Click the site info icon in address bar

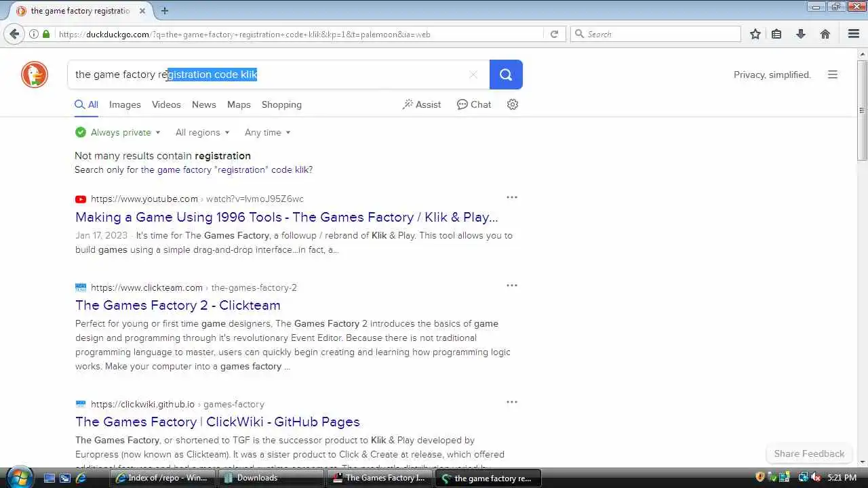pyautogui.click(x=33, y=34)
